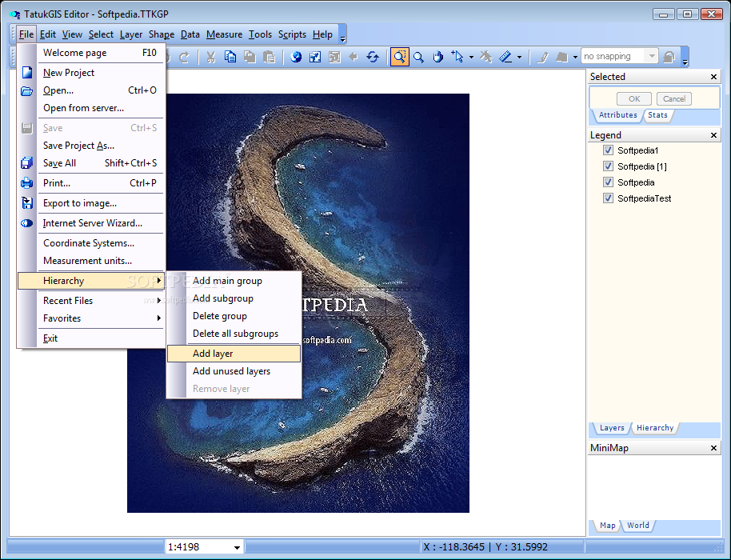Open the 1:4198 scale dropdown
Viewport: 731px width, 560px height.
pos(237,547)
